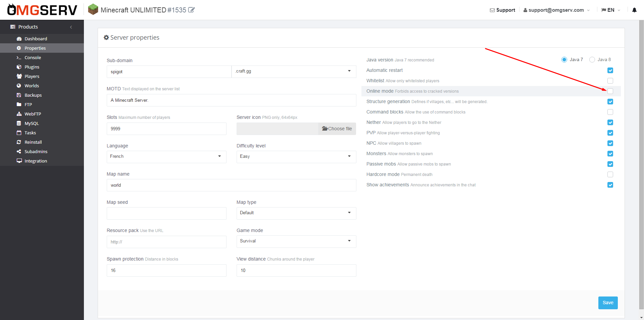Image resolution: width=644 pixels, height=320 pixels.
Task: Click the View distance field
Action: click(x=296, y=270)
